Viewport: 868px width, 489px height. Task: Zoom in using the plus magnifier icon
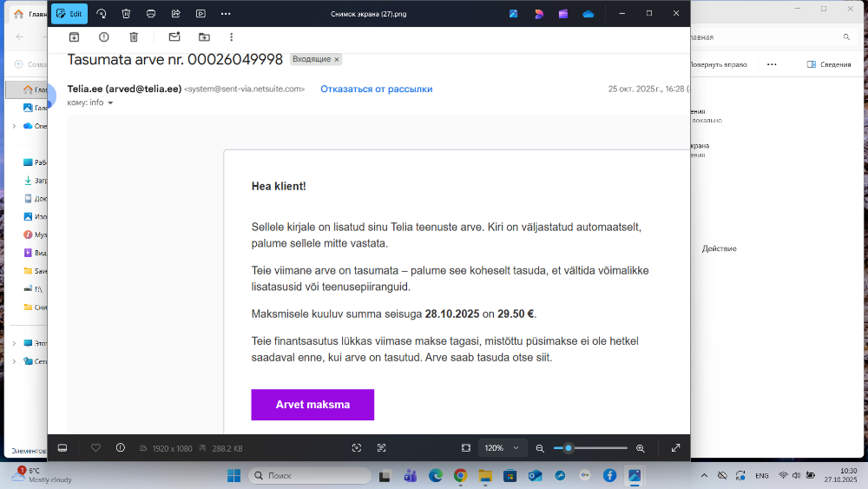(x=641, y=448)
